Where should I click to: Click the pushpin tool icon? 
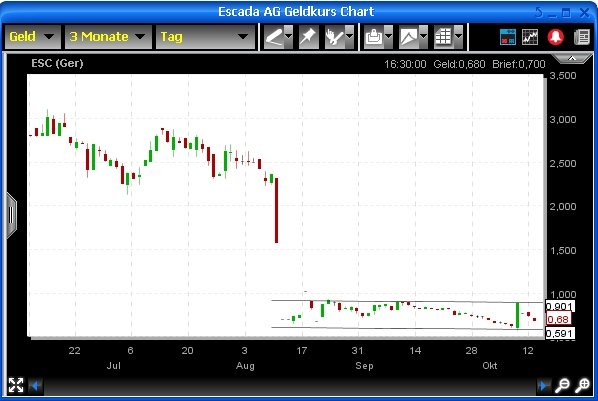(x=309, y=37)
